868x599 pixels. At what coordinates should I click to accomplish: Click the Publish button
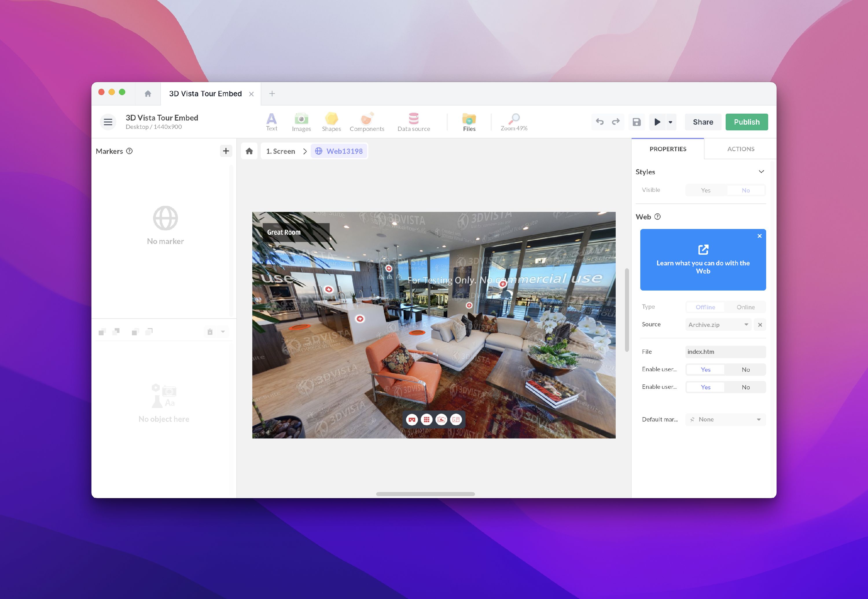(x=746, y=122)
